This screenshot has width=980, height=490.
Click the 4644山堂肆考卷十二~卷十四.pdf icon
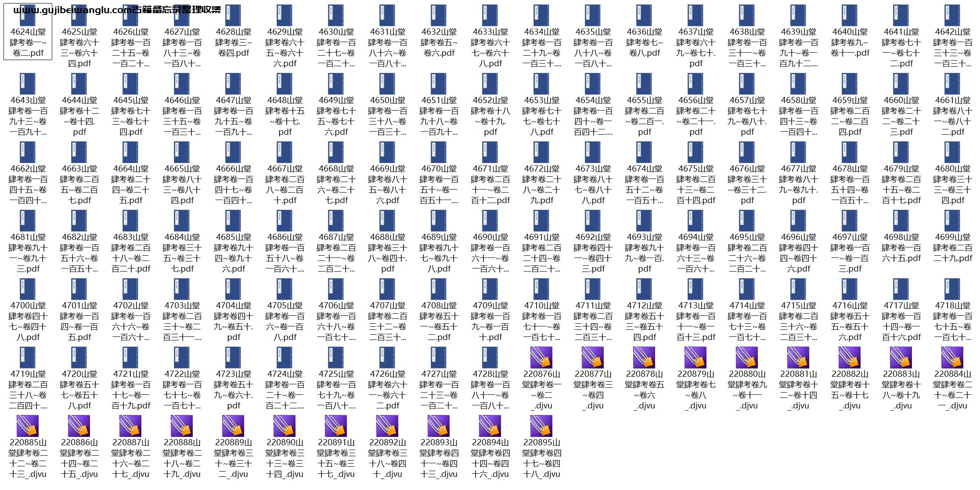tap(79, 84)
